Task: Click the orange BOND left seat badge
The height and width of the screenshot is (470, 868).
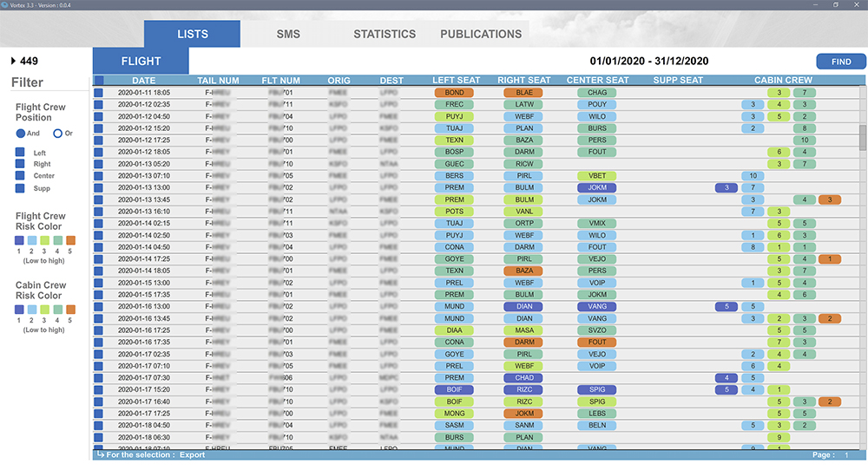Action: click(454, 92)
